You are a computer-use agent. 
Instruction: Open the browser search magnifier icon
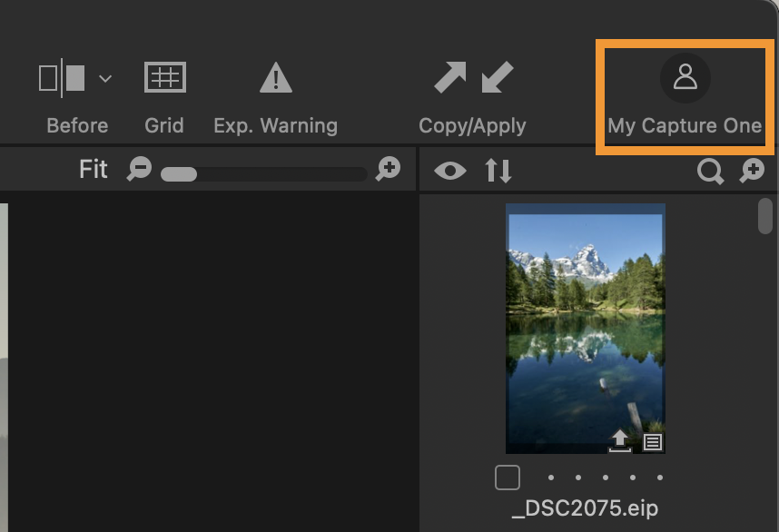point(710,172)
